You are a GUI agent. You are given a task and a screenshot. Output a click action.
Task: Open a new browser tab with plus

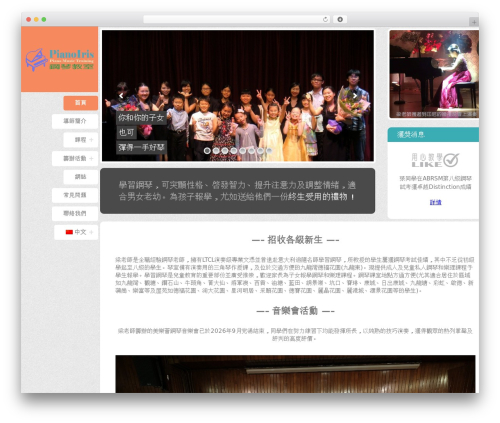(x=474, y=22)
